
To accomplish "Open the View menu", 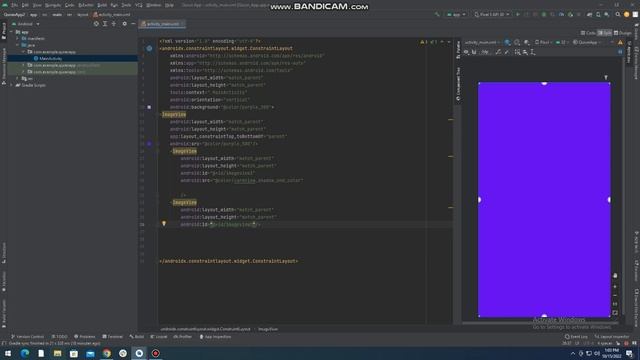I will 37,5.
